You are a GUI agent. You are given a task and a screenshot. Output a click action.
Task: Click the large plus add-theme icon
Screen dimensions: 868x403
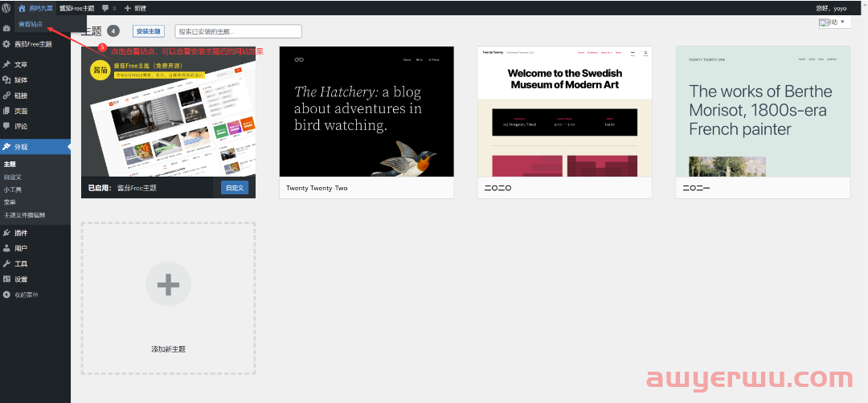tap(168, 284)
